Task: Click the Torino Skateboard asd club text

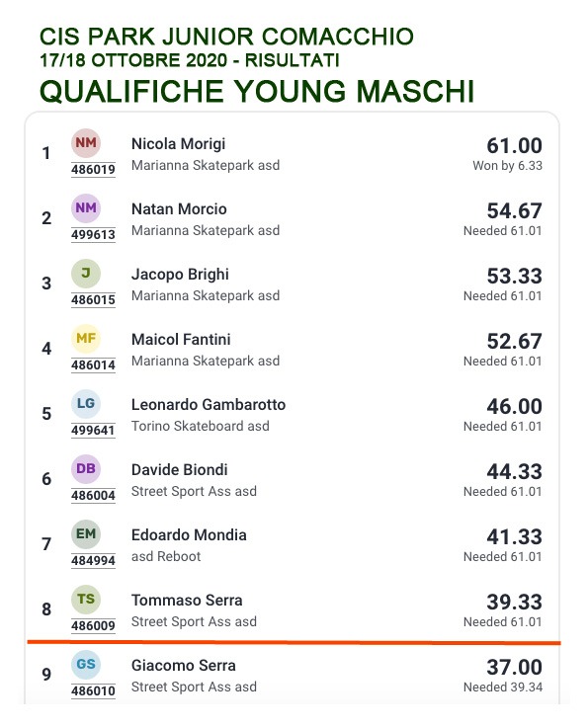Action: pos(201,426)
